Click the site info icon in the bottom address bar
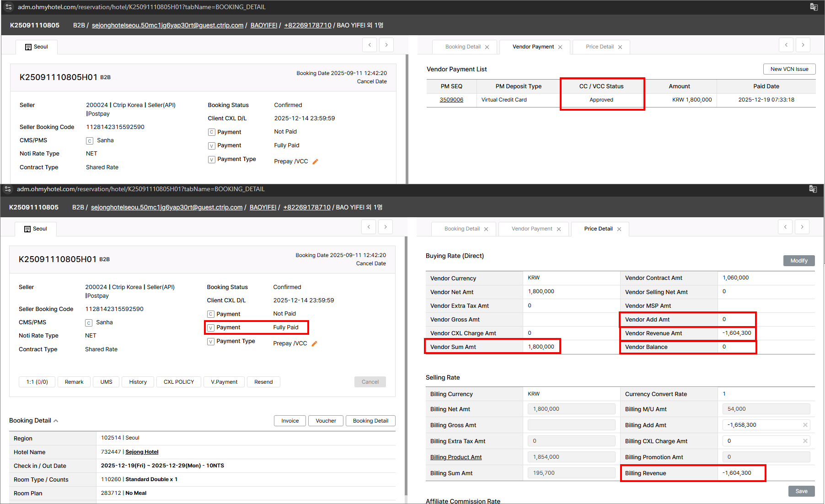 tap(8, 189)
